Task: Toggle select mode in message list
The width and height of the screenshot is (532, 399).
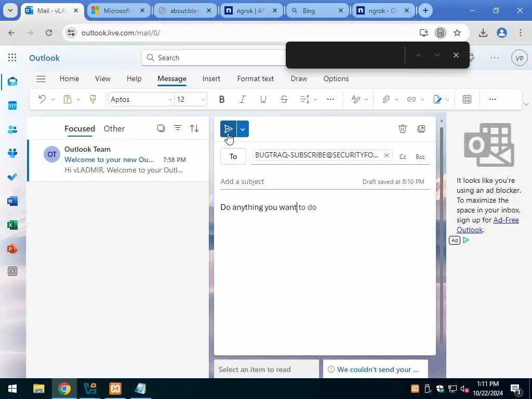Action: [161, 128]
